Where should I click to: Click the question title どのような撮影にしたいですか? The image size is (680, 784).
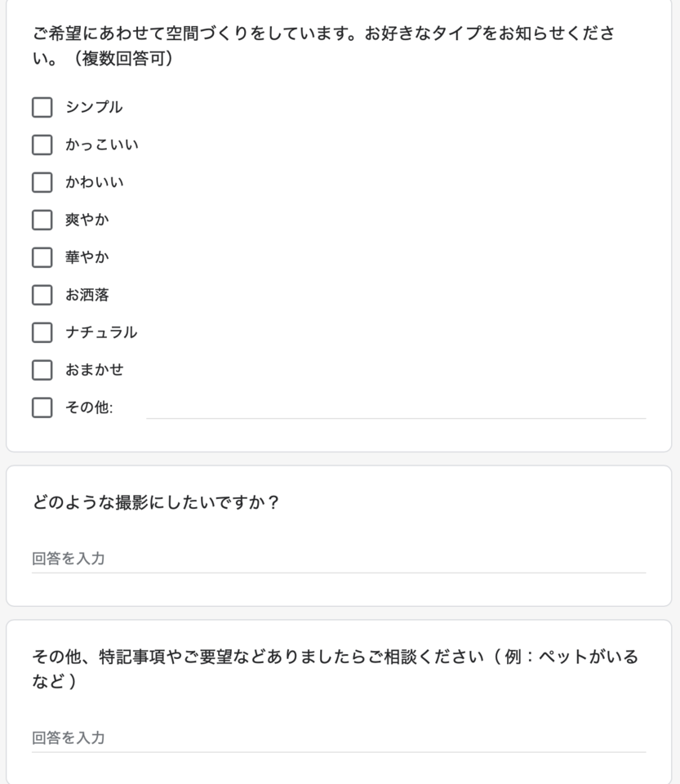(155, 502)
